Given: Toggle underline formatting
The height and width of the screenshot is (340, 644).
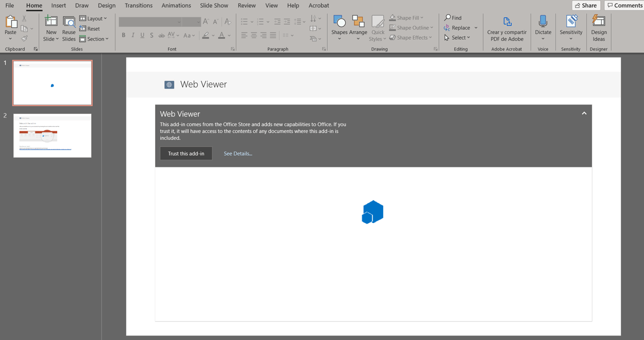Looking at the screenshot, I should (142, 36).
